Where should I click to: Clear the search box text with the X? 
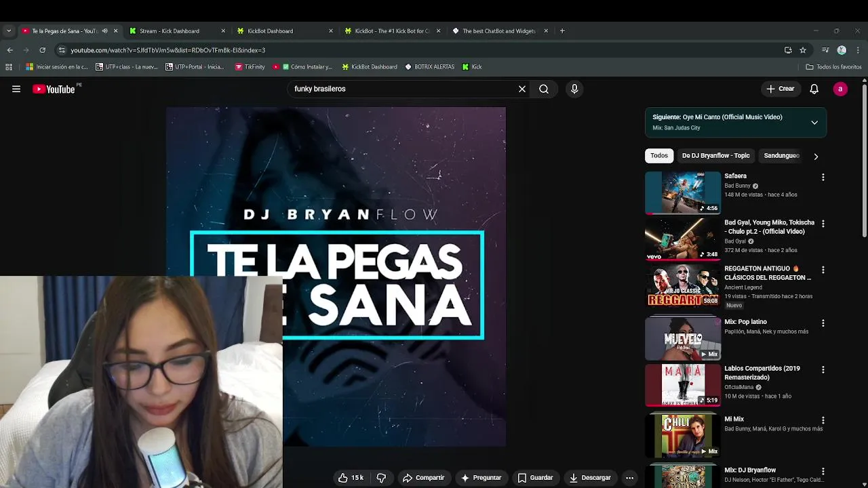click(x=522, y=89)
